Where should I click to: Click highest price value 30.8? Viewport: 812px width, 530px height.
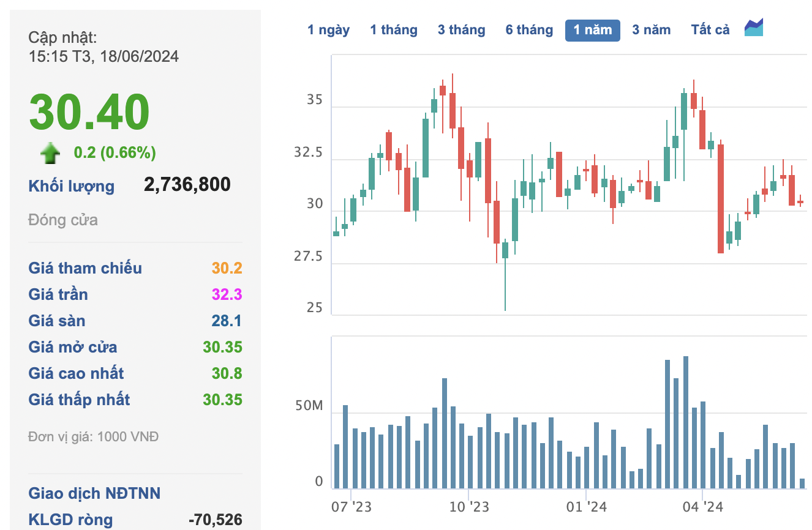[227, 373]
